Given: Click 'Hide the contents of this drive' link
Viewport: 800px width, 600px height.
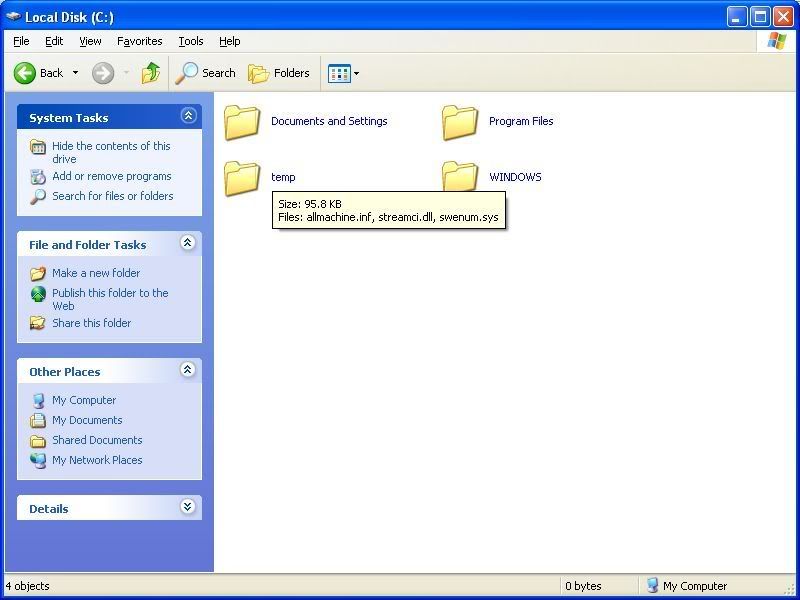Looking at the screenshot, I should [111, 153].
